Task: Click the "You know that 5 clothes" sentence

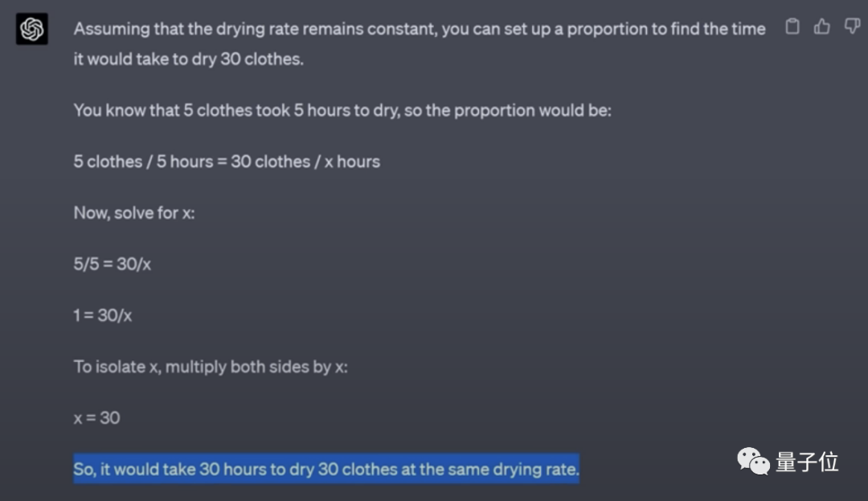Action: click(x=342, y=110)
